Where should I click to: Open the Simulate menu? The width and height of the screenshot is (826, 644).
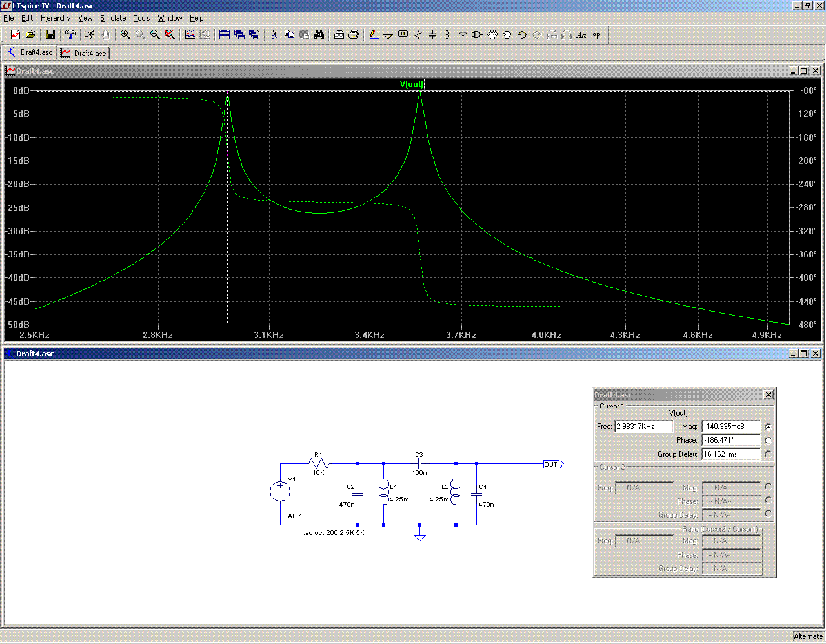[x=113, y=18]
